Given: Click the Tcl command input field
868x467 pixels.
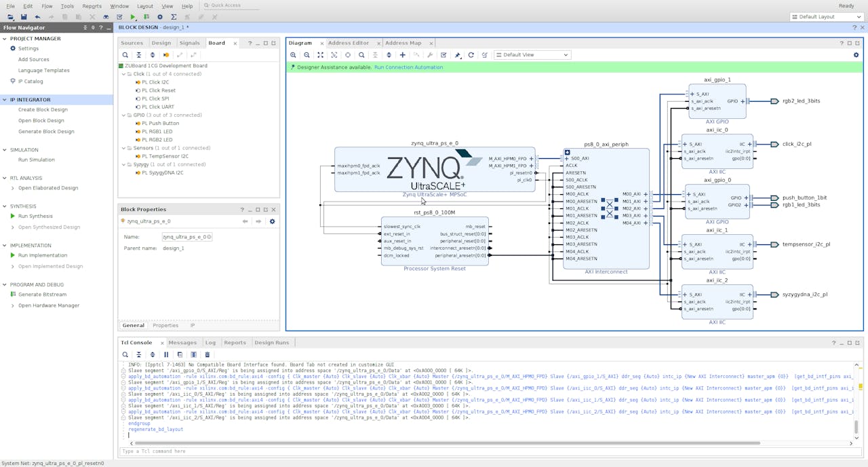Looking at the screenshot, I should point(475,451).
